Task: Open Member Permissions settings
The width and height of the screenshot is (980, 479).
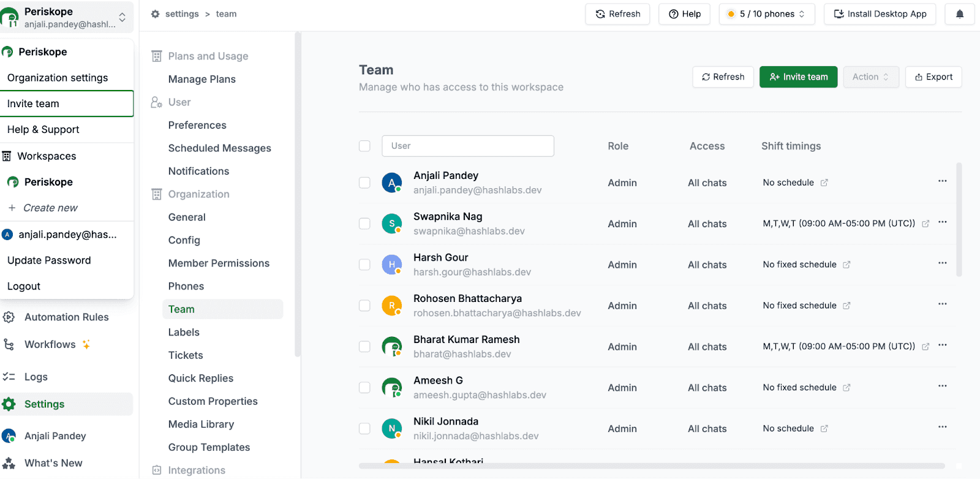Action: pyautogui.click(x=219, y=263)
